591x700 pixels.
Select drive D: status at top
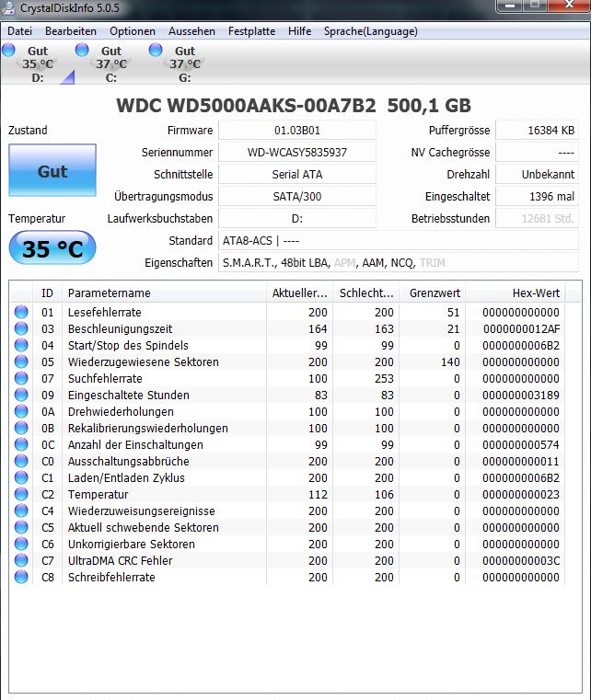(38, 63)
